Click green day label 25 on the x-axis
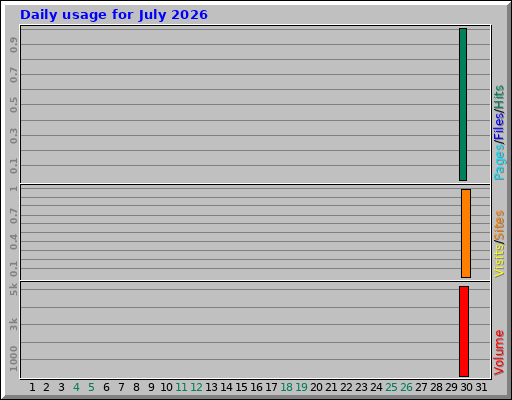The width and height of the screenshot is (512, 400). pos(391,387)
